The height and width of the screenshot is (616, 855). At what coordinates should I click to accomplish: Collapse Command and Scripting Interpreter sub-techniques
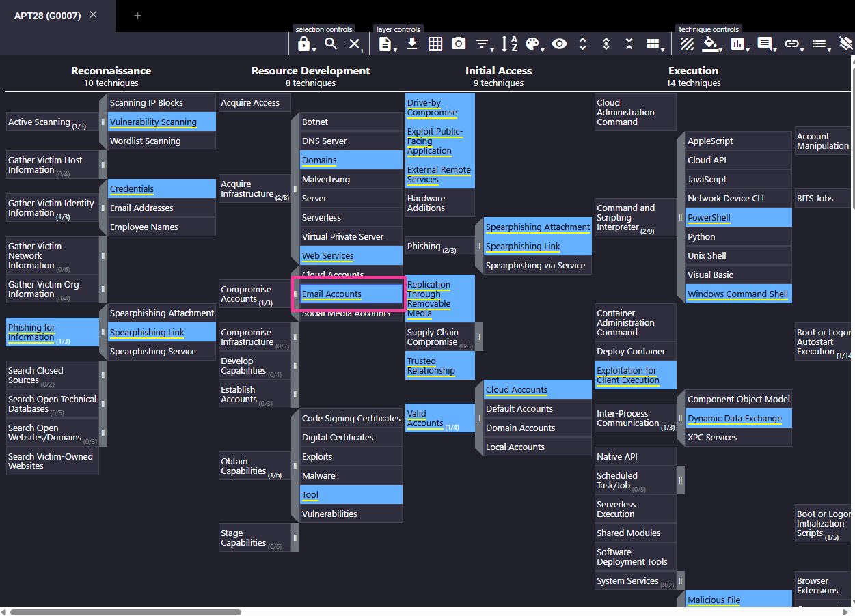point(681,217)
